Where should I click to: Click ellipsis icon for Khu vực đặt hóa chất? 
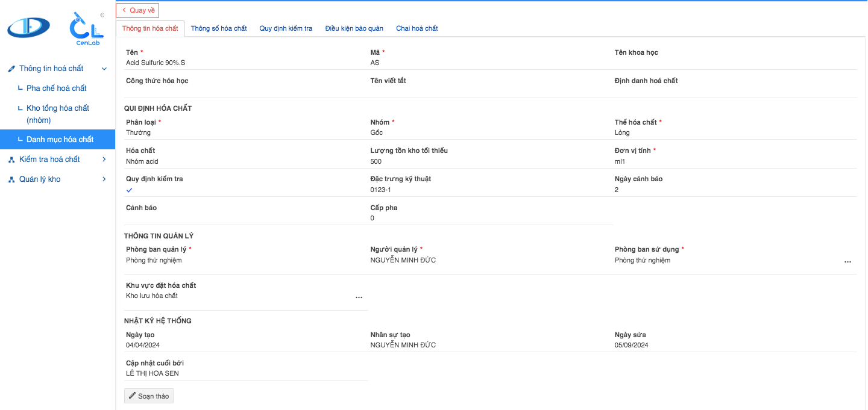click(x=359, y=297)
